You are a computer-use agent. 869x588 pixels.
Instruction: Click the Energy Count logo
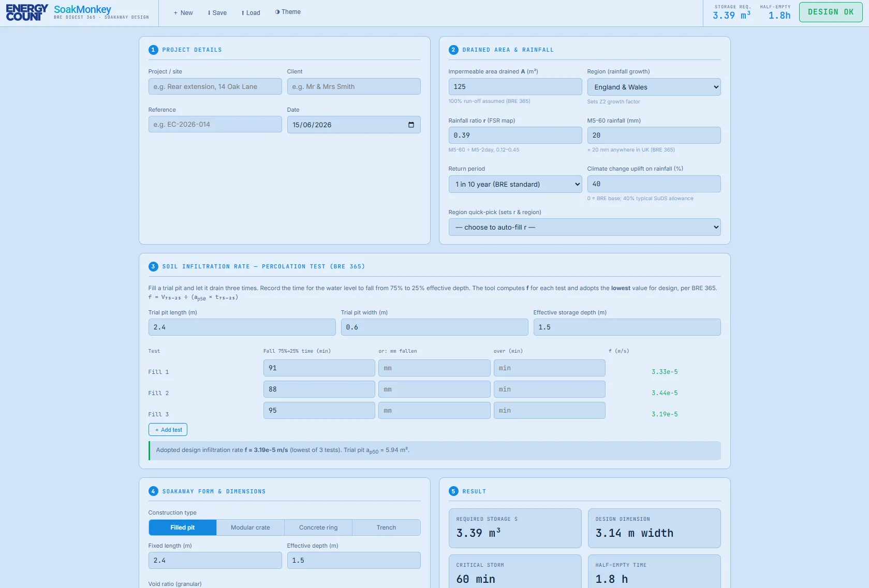pos(27,13)
